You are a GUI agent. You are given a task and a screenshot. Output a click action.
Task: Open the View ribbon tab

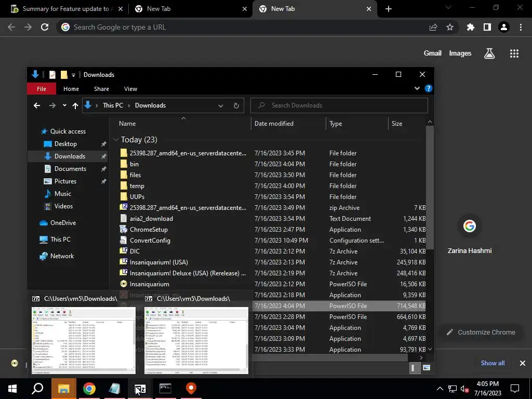[x=130, y=89]
